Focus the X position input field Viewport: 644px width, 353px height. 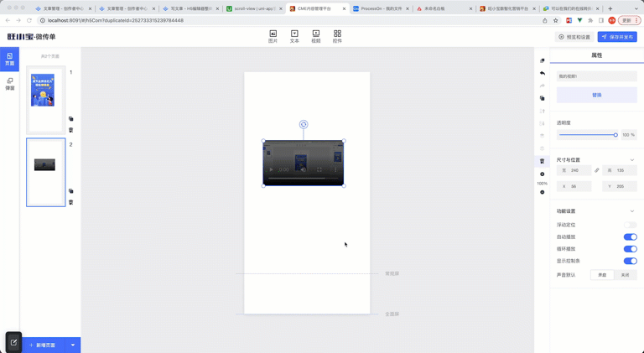574,186
